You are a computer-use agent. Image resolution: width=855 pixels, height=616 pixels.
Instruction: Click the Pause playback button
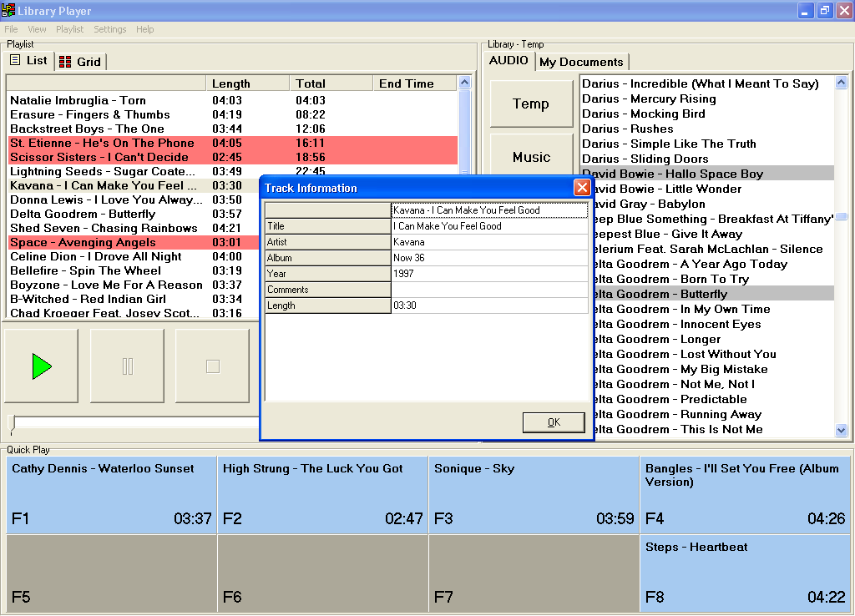pos(127,366)
